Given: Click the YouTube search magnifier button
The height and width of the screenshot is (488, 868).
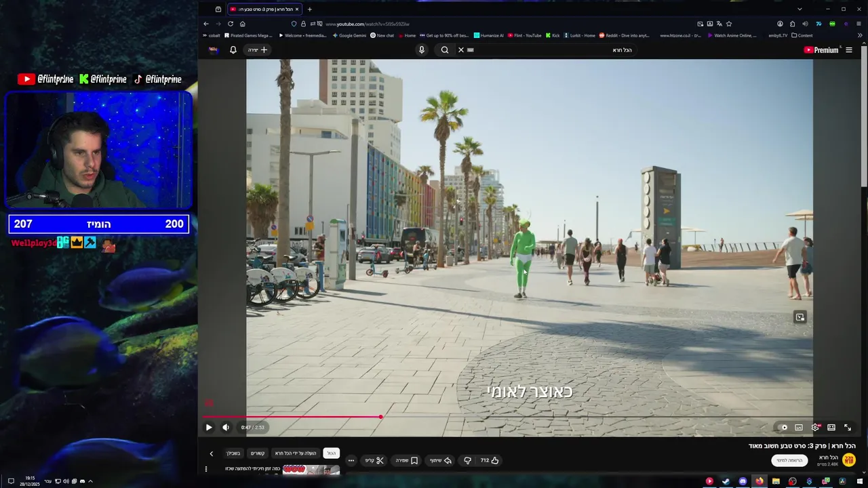Looking at the screenshot, I should point(445,49).
